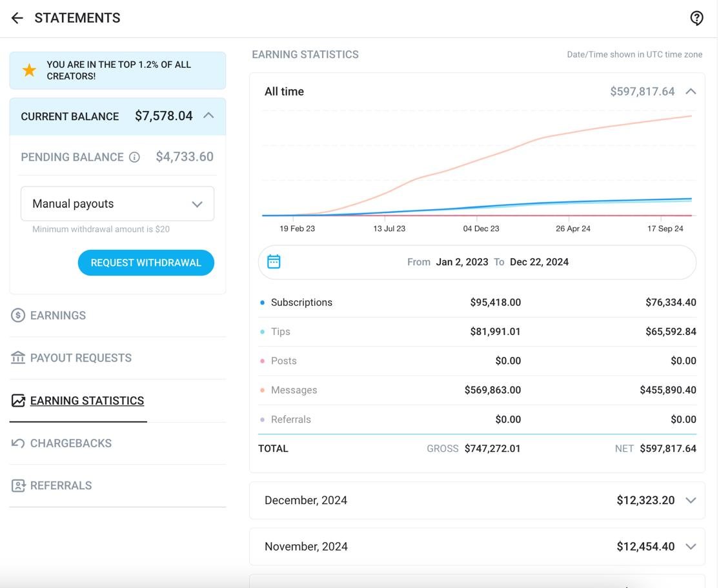The width and height of the screenshot is (719, 588).
Task: Click the All time total $597,817.64 header
Action: pyautogui.click(x=642, y=91)
